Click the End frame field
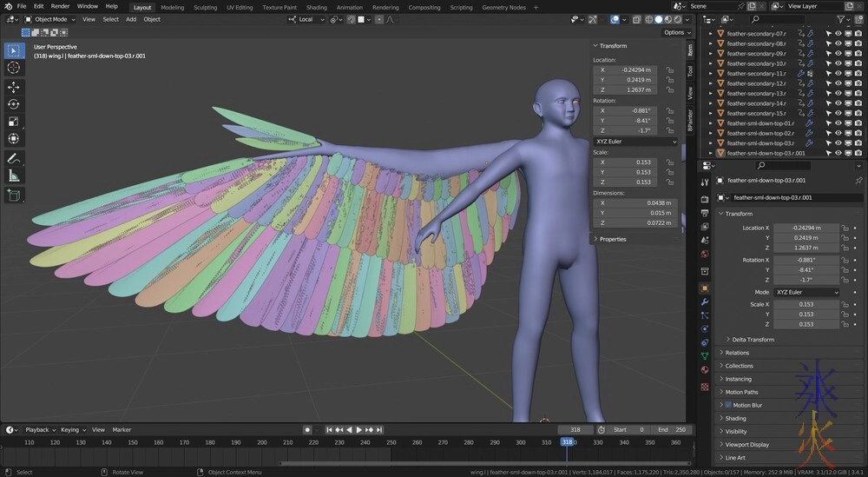Screen dimensions: 868x477 [671, 429]
